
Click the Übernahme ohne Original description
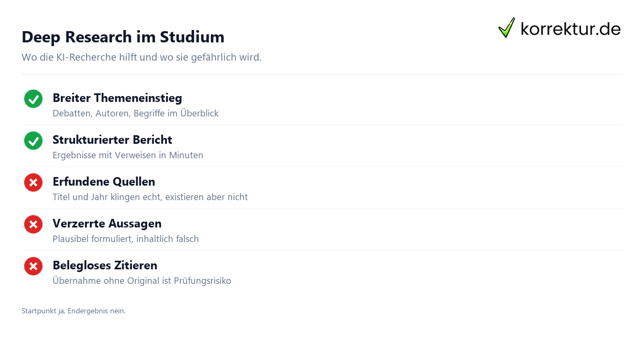(x=142, y=281)
